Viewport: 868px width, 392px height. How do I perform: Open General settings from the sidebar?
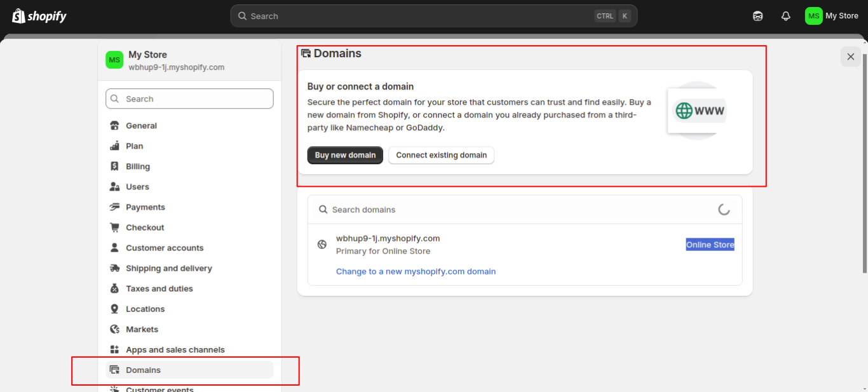click(141, 125)
